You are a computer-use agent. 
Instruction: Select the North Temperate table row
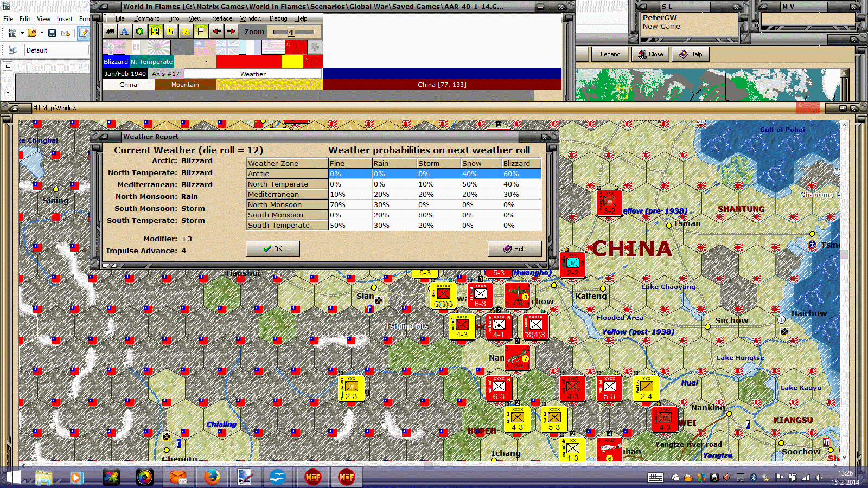click(x=394, y=184)
